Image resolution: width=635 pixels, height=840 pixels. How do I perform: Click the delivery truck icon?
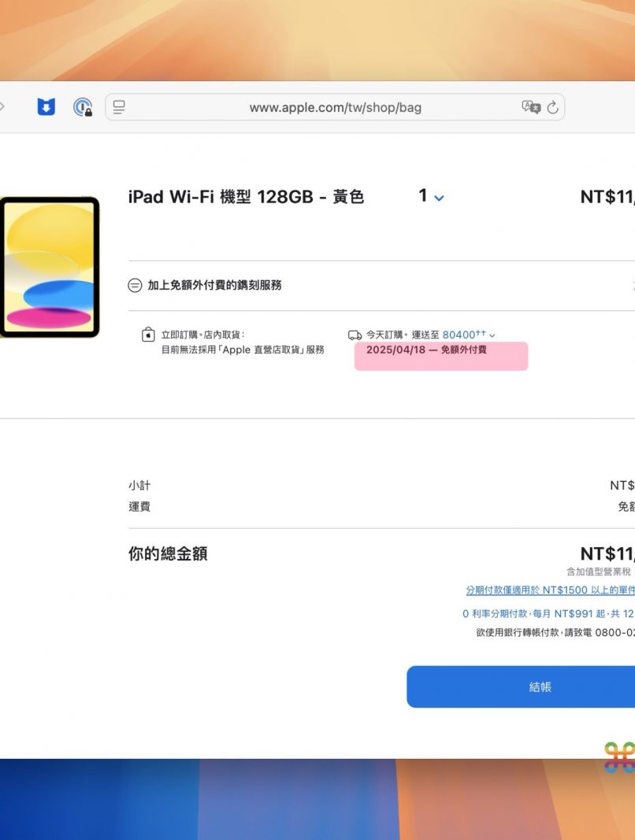pos(355,335)
